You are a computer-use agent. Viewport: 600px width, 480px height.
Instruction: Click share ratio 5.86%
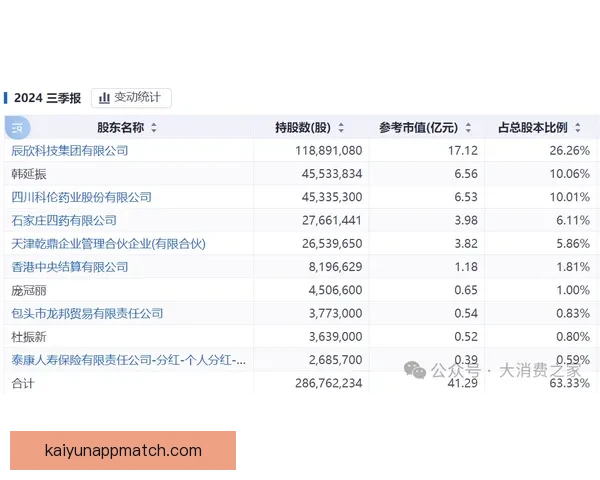point(573,244)
